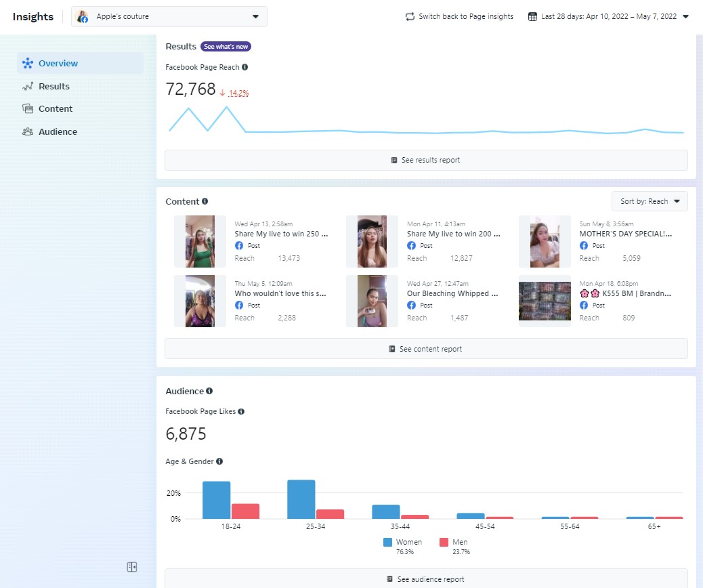The image size is (703, 588).
Task: Expand the Last 28 days date range dropdown
Action: tap(685, 16)
